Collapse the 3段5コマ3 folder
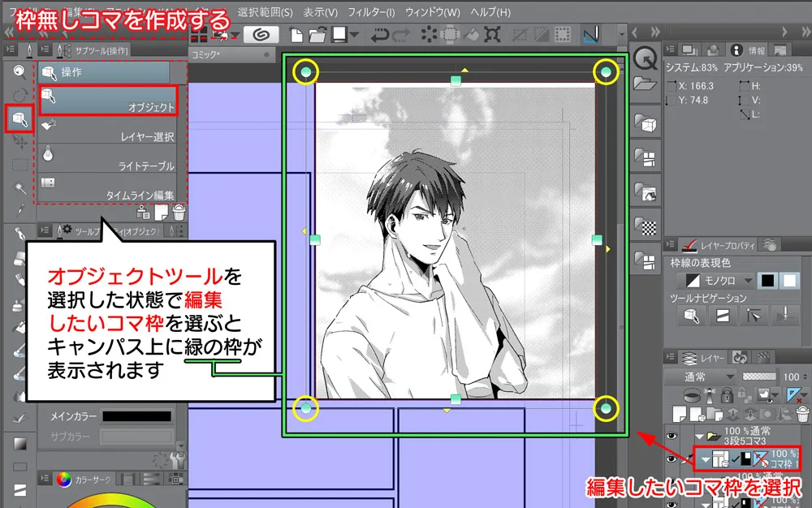The height and width of the screenshot is (508, 812). 700,436
